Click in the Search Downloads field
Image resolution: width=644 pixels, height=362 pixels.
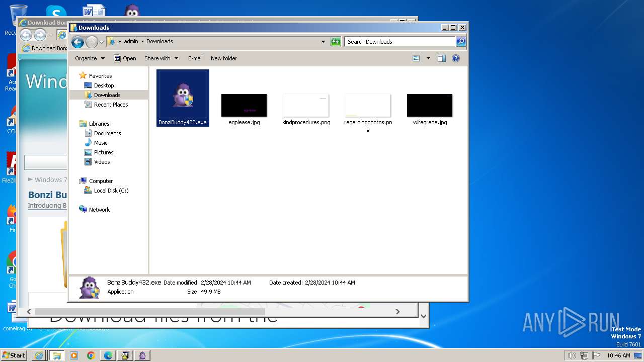pos(400,42)
